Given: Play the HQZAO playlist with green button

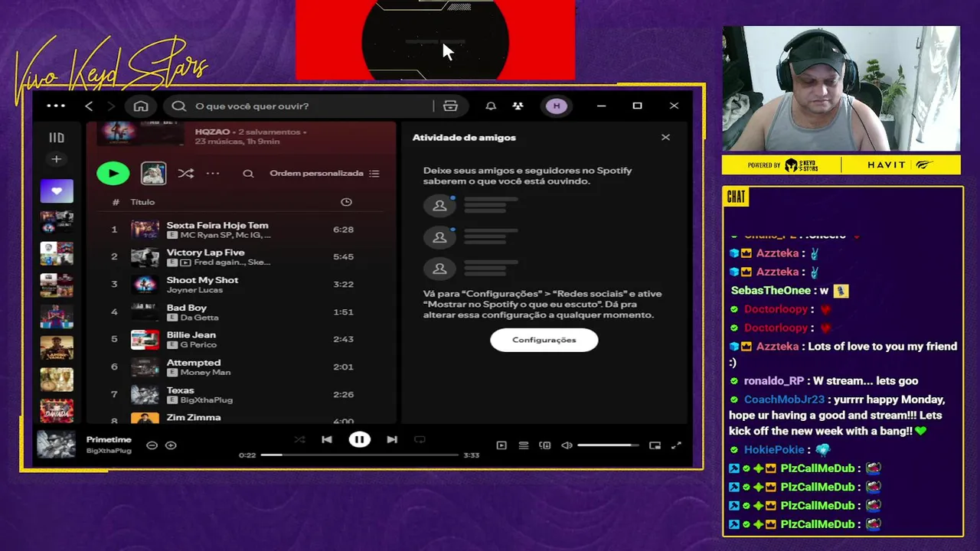Looking at the screenshot, I should click(x=113, y=174).
